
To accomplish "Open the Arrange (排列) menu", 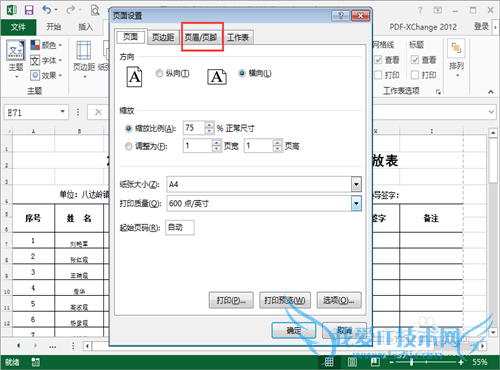I will [456, 59].
